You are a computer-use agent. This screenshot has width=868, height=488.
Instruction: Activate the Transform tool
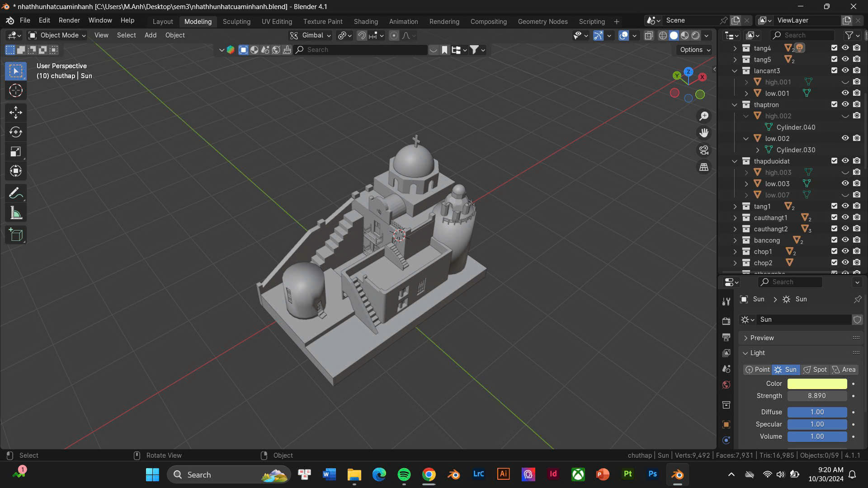(16, 171)
